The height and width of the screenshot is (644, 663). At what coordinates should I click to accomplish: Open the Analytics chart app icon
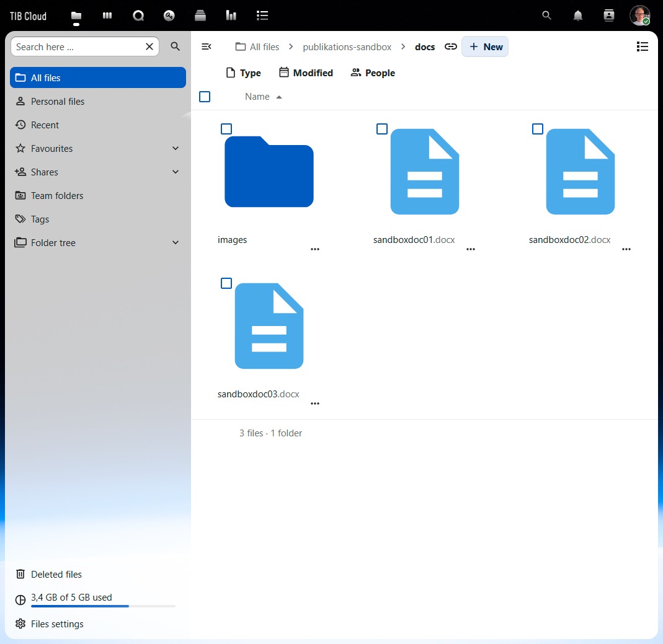231,15
